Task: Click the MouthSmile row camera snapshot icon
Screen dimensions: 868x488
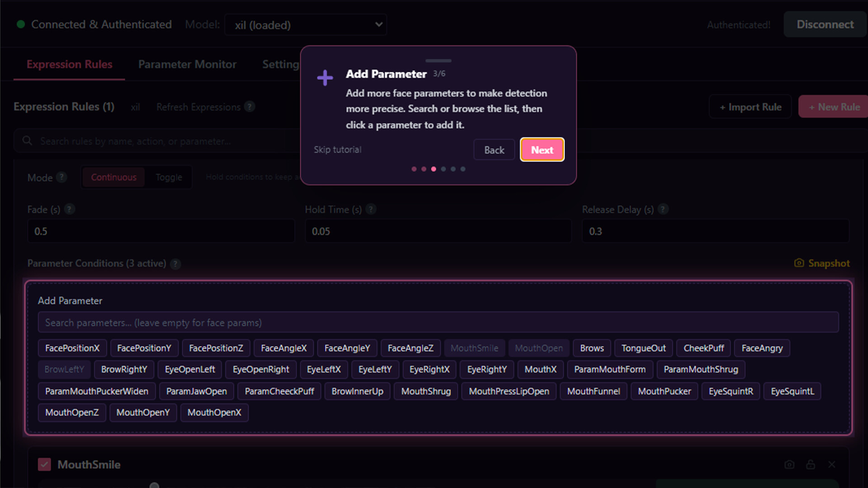Action: [x=789, y=465]
